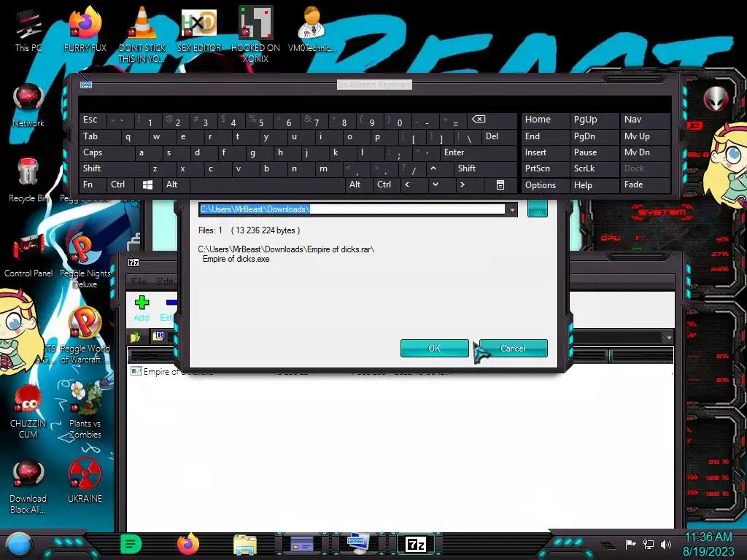Launch FURRY FUX Firefox desktop shortcut
747x560 pixels.
pyautogui.click(x=85, y=29)
